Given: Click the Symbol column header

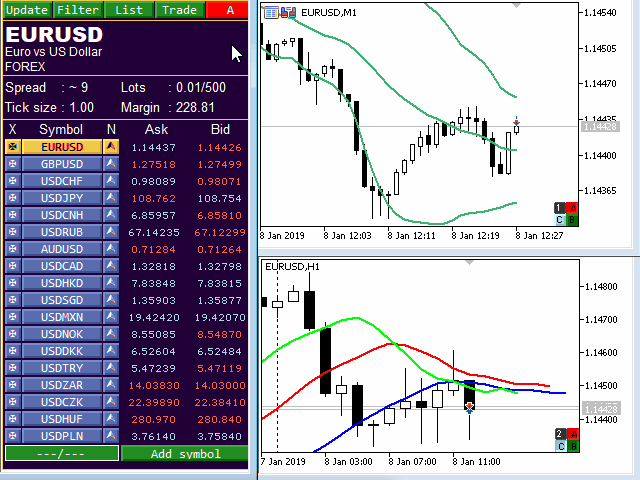Looking at the screenshot, I should [x=61, y=129].
